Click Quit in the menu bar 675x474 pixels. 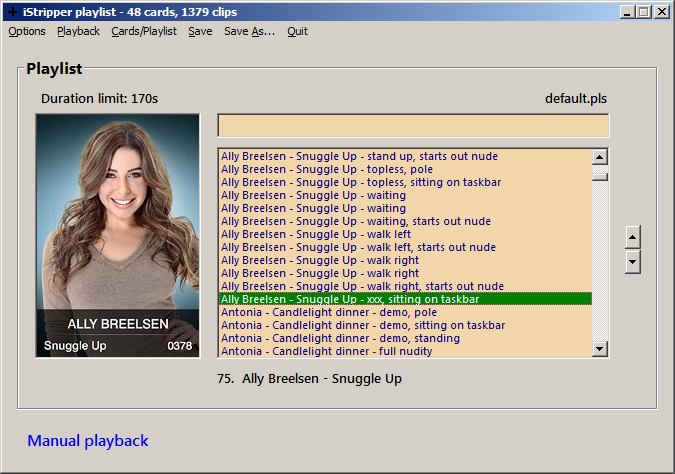[x=297, y=31]
